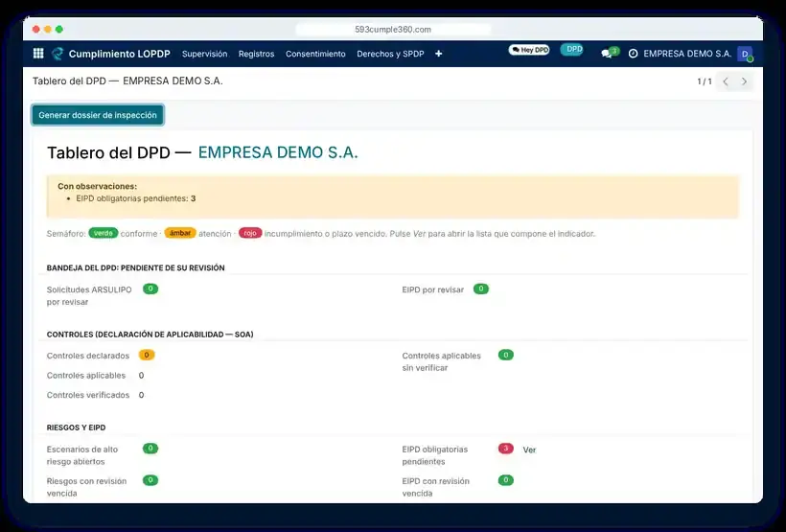Open the Supervisión menu

tap(204, 54)
